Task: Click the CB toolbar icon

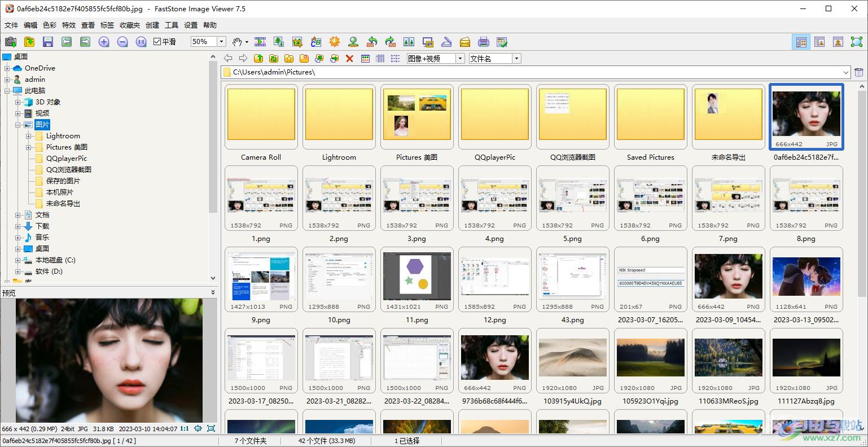Action: click(316, 42)
